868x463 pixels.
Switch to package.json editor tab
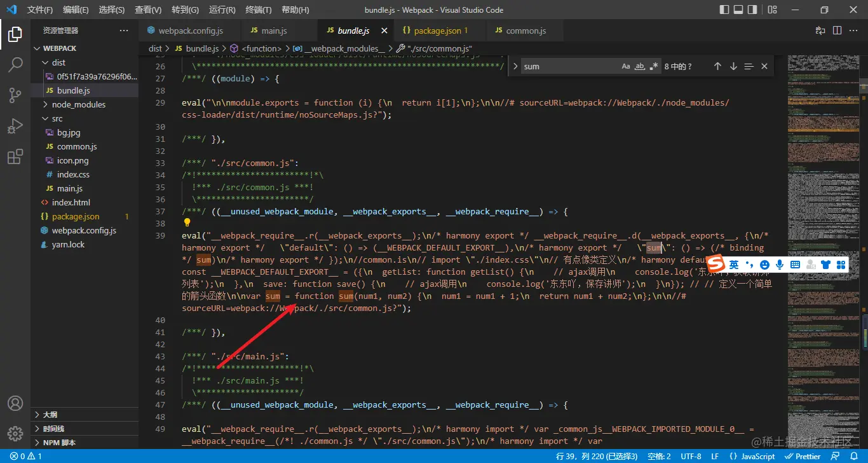(x=441, y=31)
